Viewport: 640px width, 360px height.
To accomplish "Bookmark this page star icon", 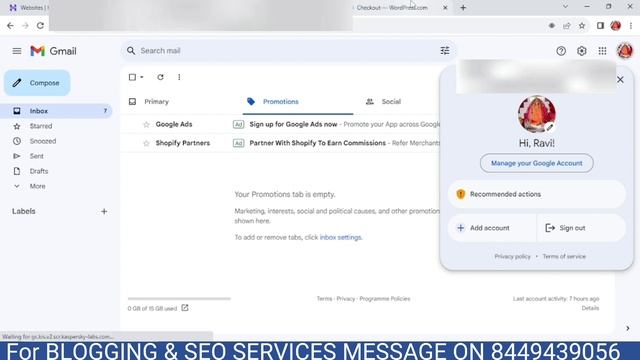I will coord(582,26).
